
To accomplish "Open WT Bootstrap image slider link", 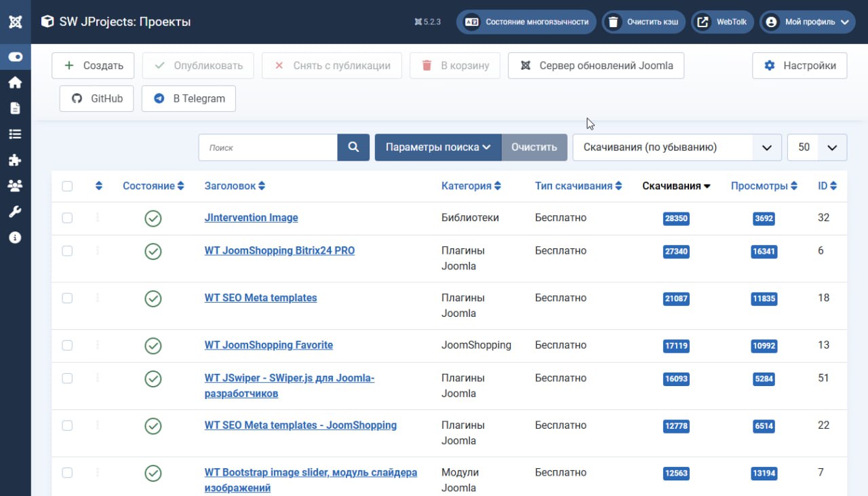I will point(311,480).
